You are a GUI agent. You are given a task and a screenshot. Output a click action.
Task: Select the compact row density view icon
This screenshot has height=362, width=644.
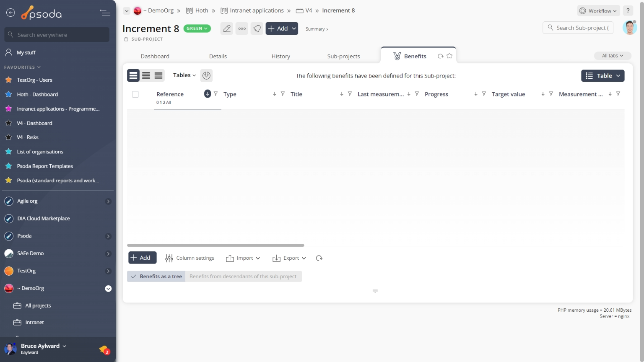158,75
